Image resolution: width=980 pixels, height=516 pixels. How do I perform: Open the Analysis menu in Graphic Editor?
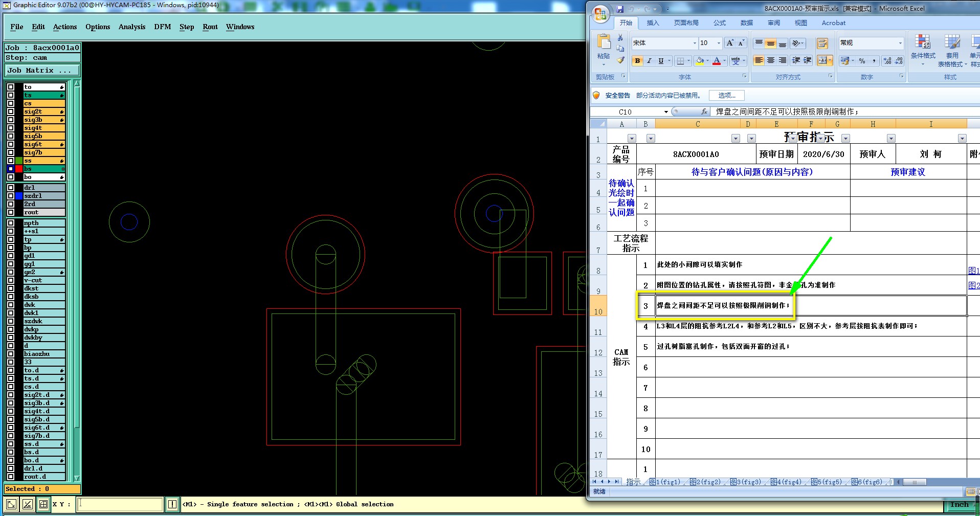[132, 27]
